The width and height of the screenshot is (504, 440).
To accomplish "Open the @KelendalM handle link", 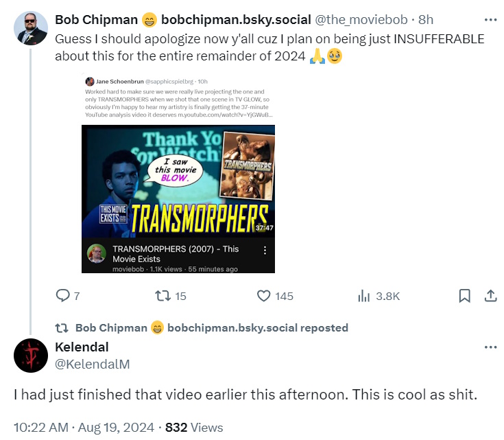I will point(92,363).
